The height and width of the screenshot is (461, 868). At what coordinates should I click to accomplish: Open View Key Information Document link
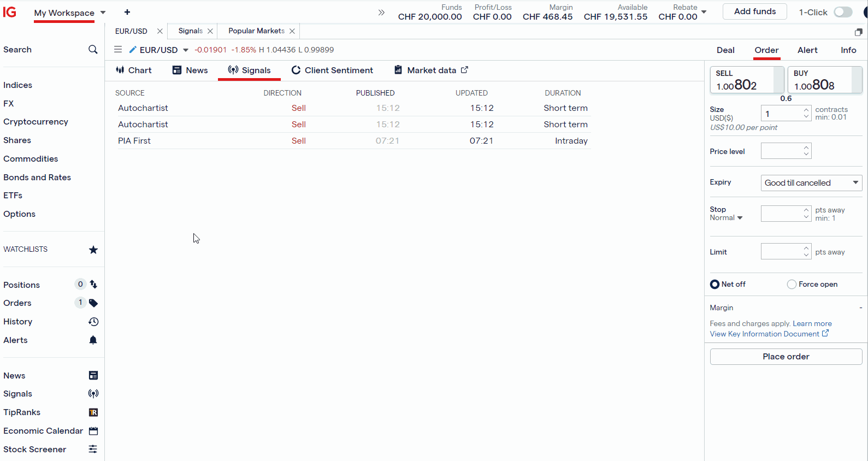764,334
